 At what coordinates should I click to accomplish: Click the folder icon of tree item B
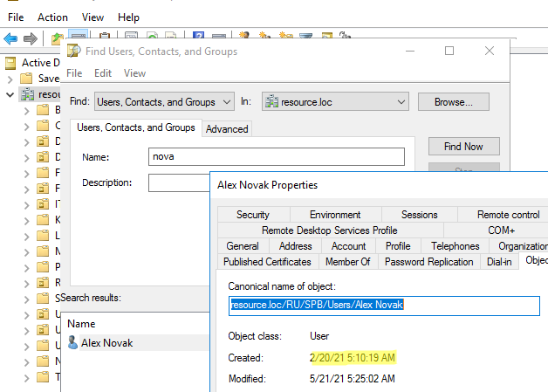coord(43,110)
